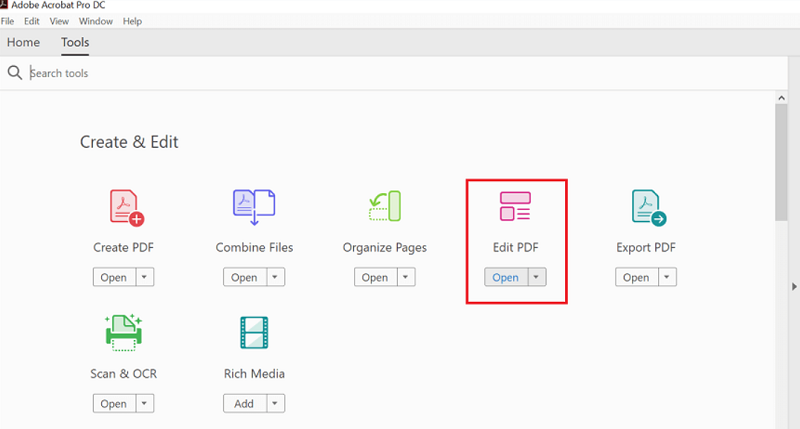
Task: Open the File menu
Action: tap(8, 21)
